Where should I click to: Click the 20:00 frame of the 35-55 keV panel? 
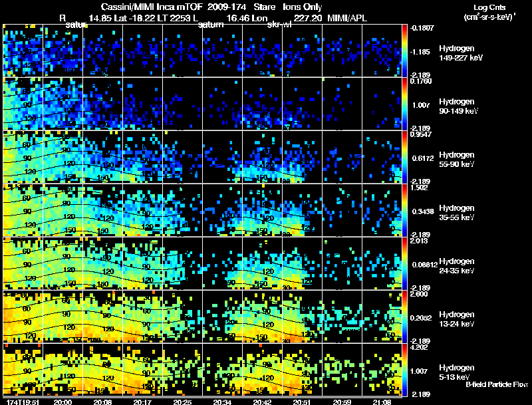(63, 210)
